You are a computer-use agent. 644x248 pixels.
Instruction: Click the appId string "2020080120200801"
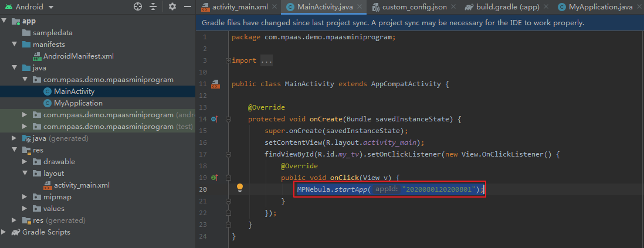click(x=439, y=189)
